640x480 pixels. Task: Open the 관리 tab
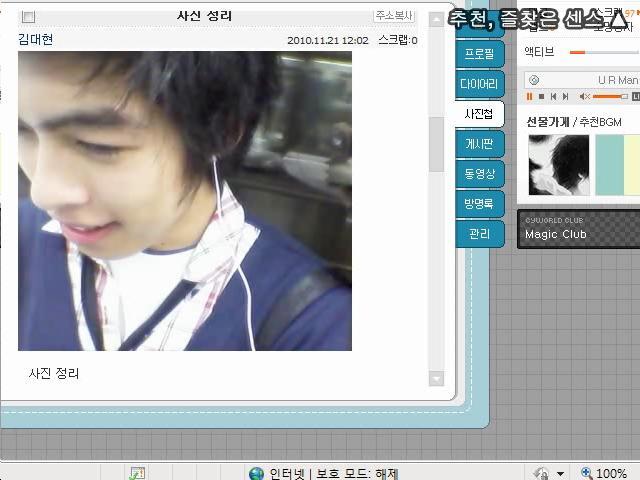(x=479, y=234)
